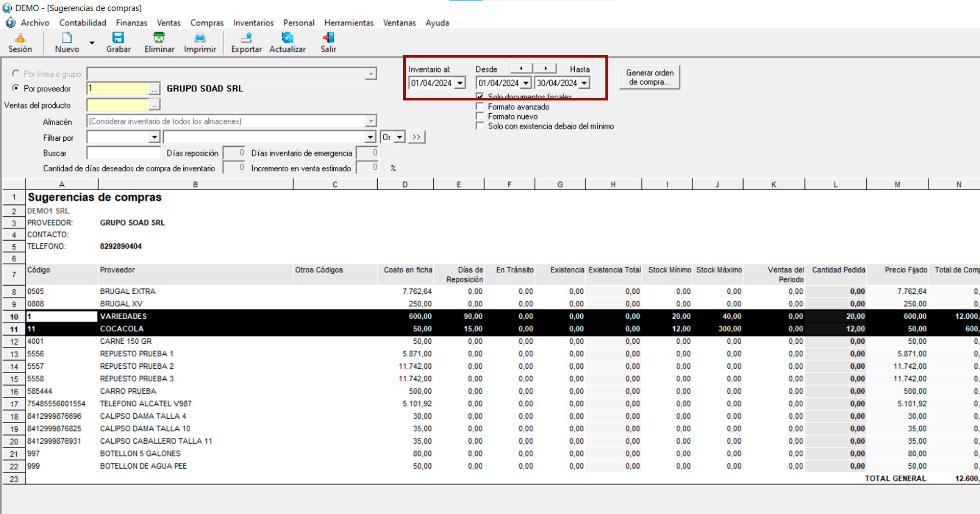
Task: Open the Hasta date picker dropdown
Action: (584, 83)
